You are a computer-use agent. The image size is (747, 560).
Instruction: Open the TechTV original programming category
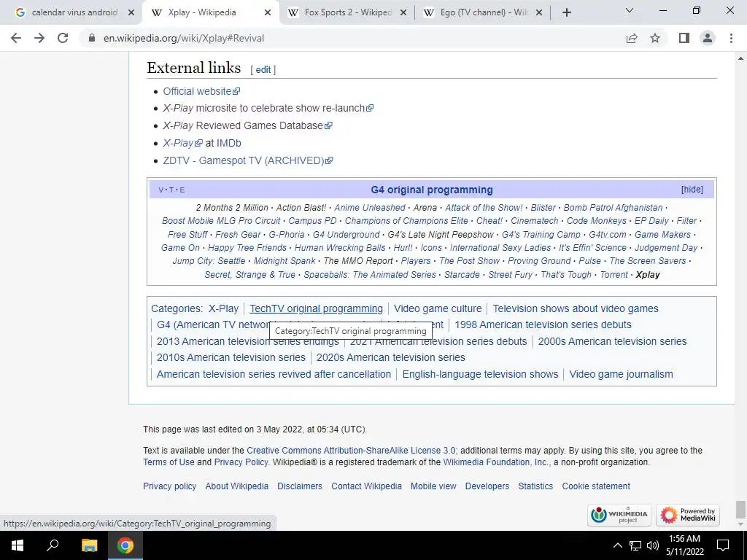[317, 308]
